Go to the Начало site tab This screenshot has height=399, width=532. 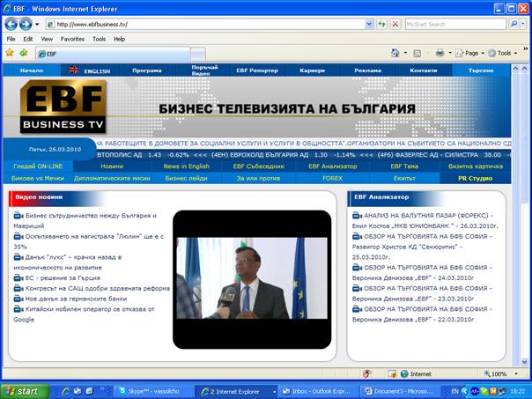click(x=32, y=70)
